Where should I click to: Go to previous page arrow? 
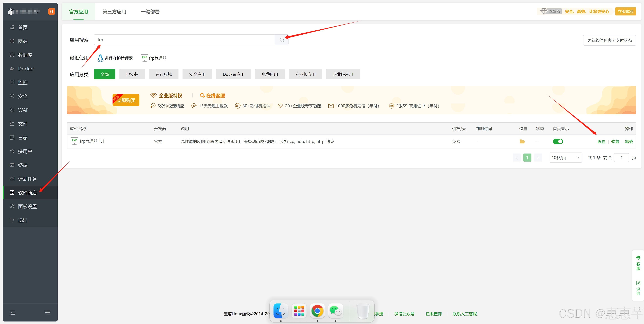pyautogui.click(x=517, y=158)
